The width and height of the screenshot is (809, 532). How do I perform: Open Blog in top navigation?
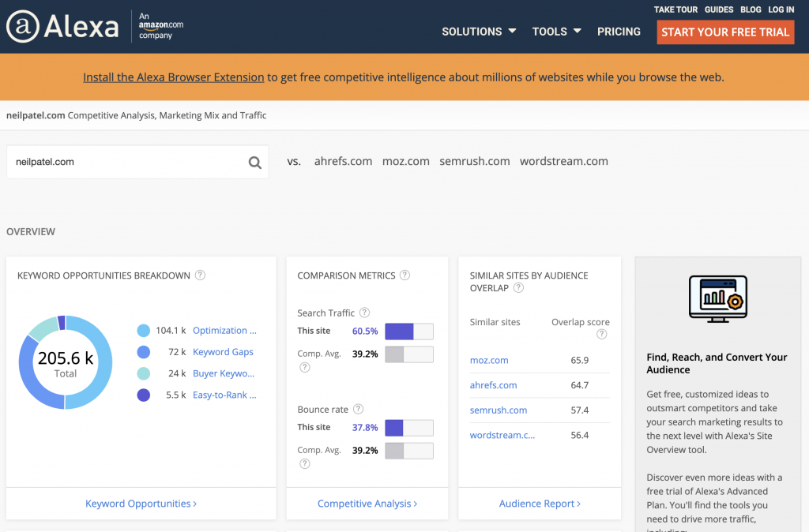(751, 9)
